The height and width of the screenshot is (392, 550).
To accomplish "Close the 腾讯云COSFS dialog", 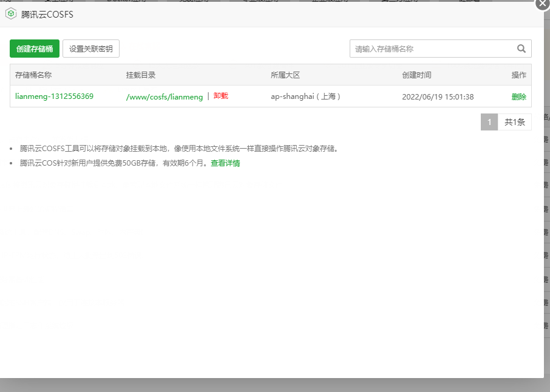I will point(543,4).
